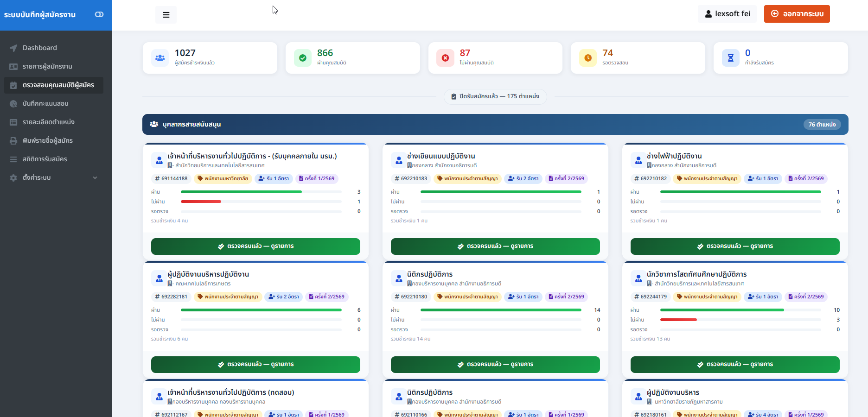
Task: Click the calendar-check icon for ตรวจสอบคุณสมบัติผู้สมัคร
Action: coord(13,85)
